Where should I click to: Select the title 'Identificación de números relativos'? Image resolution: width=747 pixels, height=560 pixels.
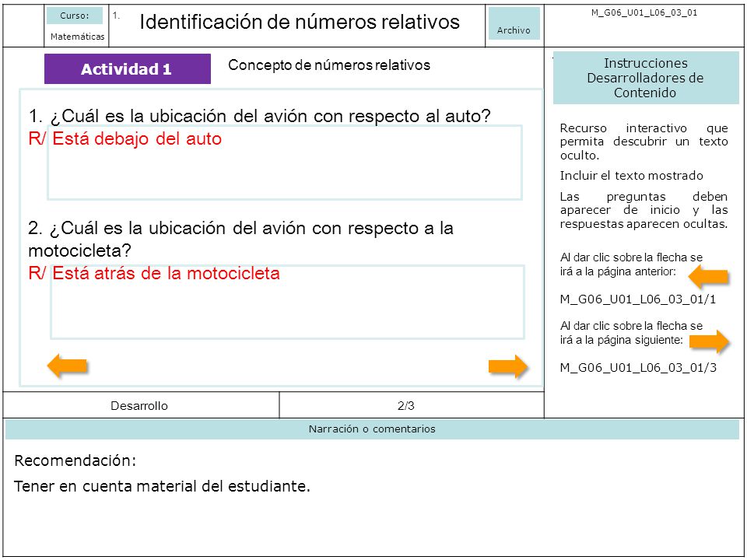coord(300,22)
